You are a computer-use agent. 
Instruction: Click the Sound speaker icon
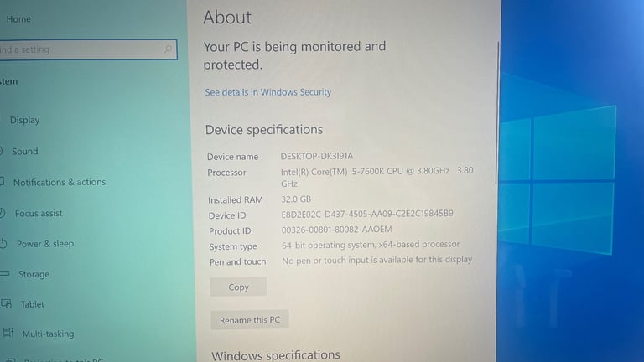pyautogui.click(x=1, y=151)
